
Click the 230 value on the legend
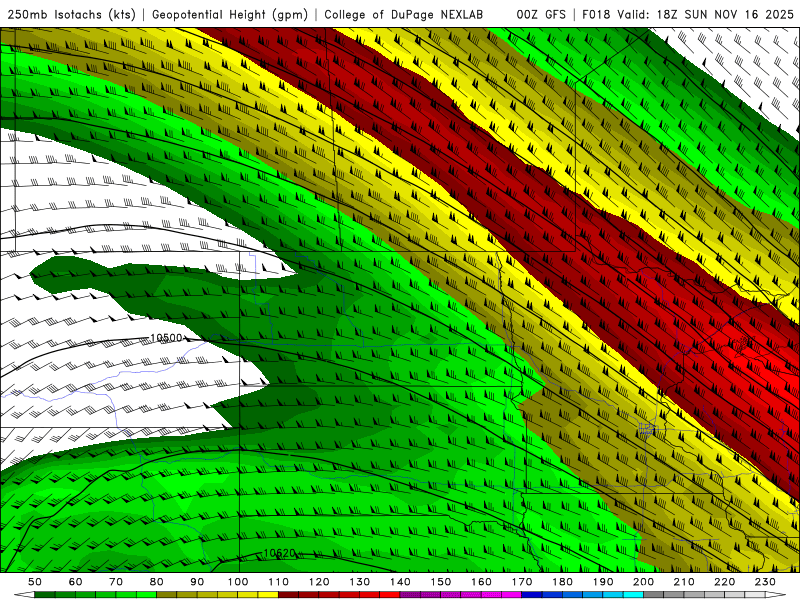click(x=765, y=582)
